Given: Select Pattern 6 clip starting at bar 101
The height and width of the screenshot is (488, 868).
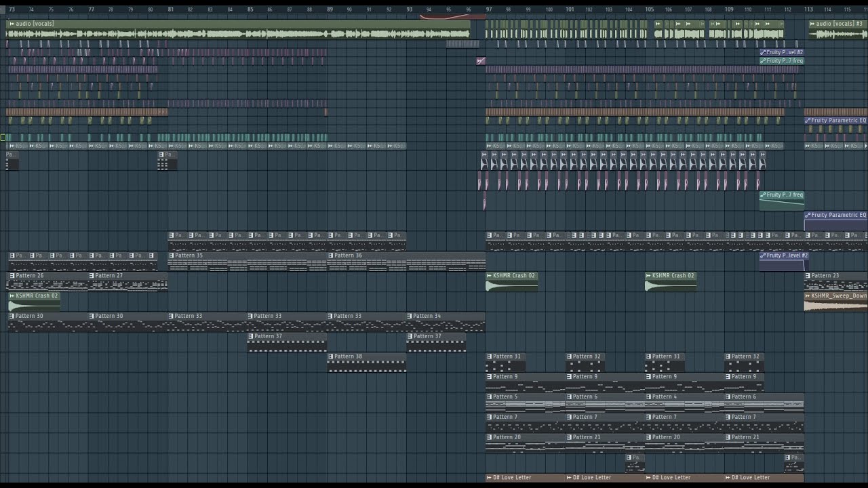Looking at the screenshot, I should tap(605, 403).
